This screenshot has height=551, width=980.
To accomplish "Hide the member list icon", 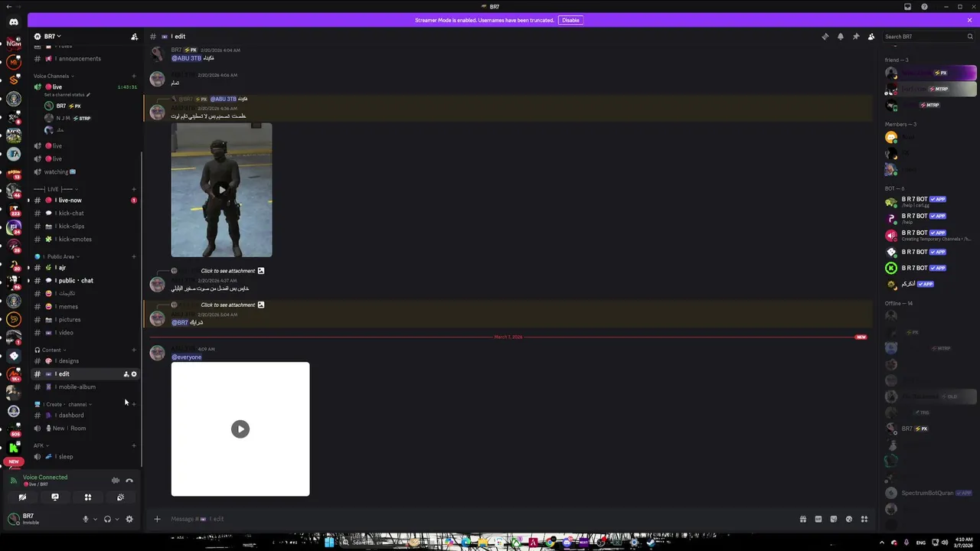I will [871, 37].
